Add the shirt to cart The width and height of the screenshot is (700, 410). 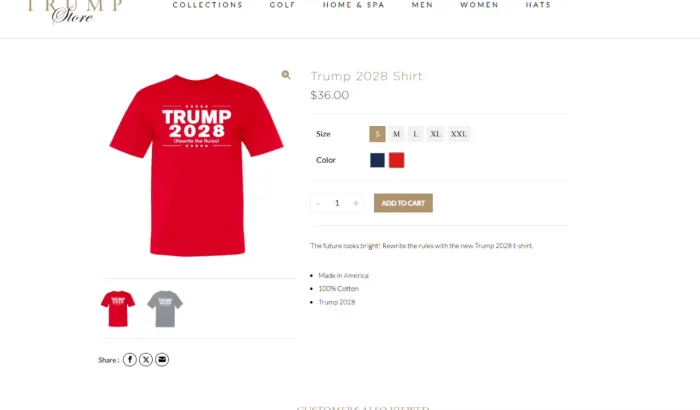(x=403, y=203)
